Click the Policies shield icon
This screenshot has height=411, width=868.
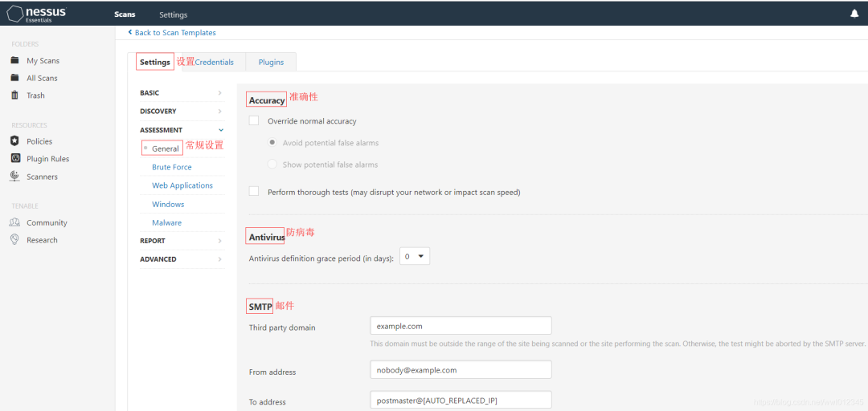(x=15, y=141)
